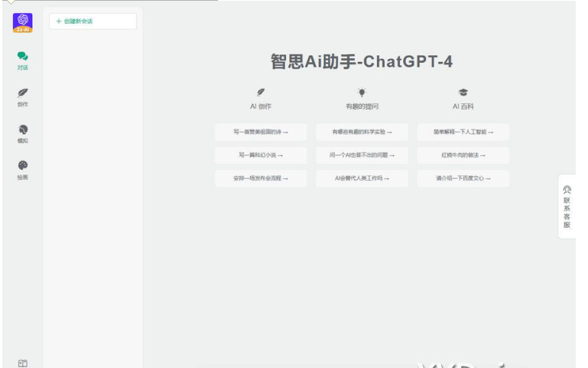Screen dimensions: 588x368
Task: Choose prompt 简单解释一下人工智能
Action: (x=463, y=132)
